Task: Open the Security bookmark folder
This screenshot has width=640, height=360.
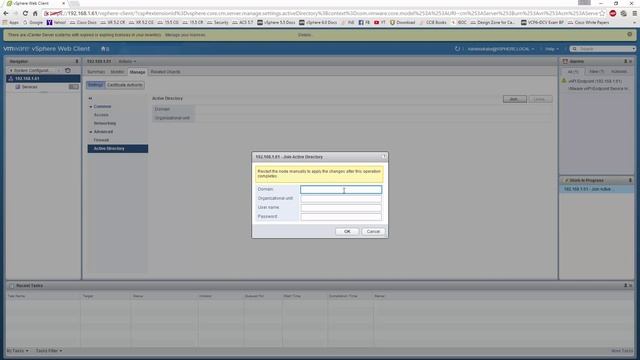Action: click(218, 22)
